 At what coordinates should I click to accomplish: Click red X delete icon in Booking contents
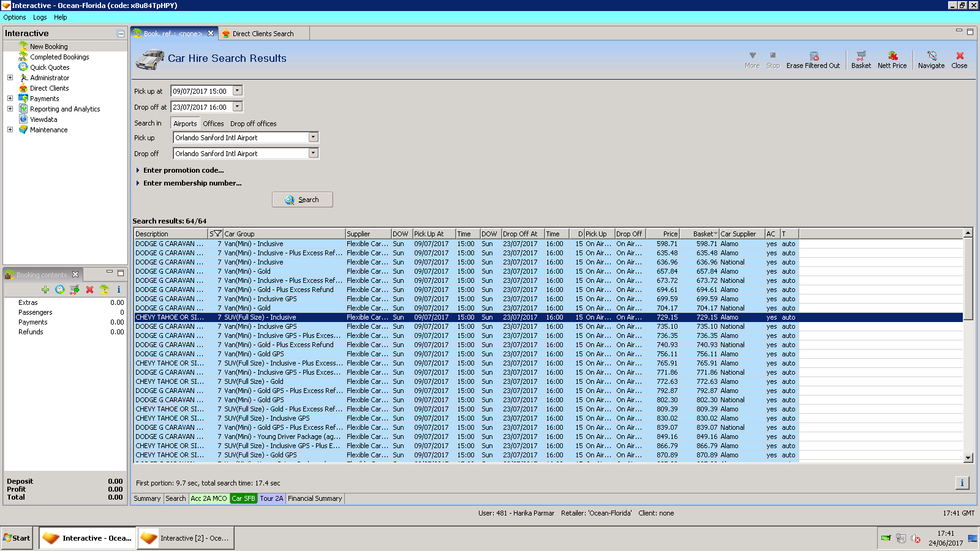tap(89, 290)
